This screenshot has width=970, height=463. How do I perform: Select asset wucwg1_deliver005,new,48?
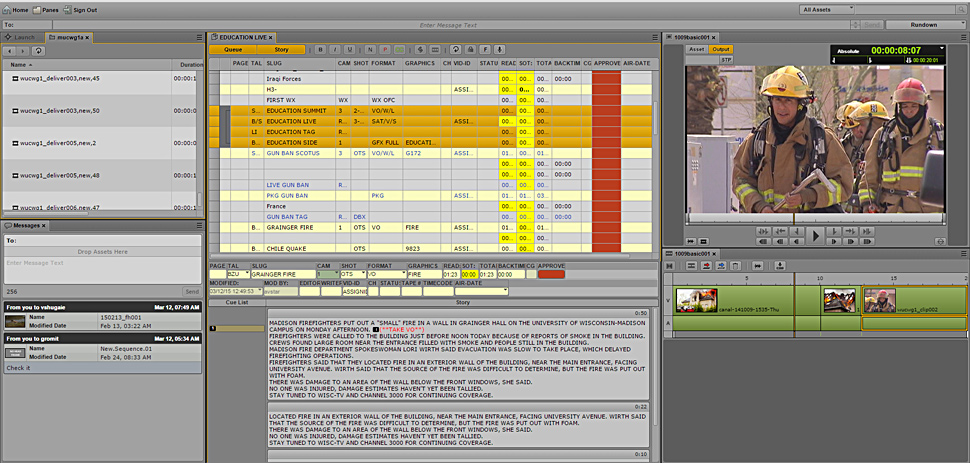pos(99,175)
